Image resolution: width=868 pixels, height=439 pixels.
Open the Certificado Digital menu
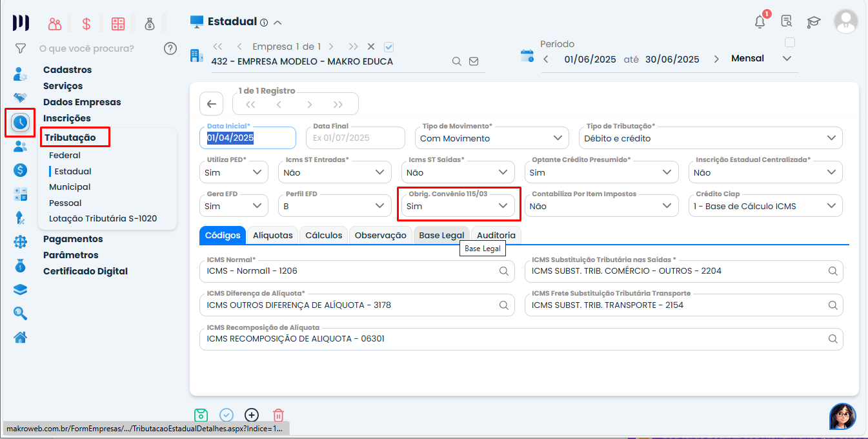pos(85,271)
